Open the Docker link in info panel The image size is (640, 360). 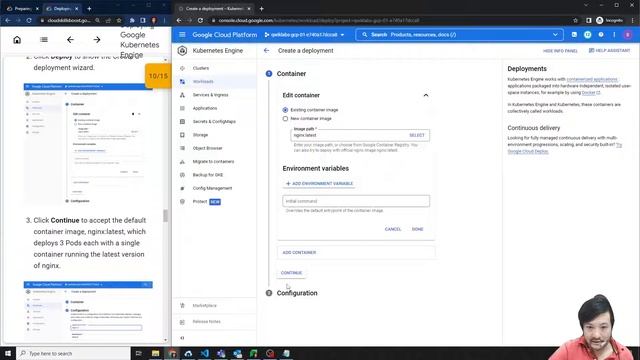tap(591, 93)
